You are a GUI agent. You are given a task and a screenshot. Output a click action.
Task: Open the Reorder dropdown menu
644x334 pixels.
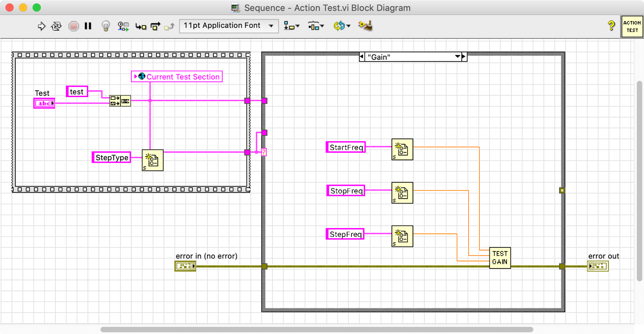pos(341,26)
